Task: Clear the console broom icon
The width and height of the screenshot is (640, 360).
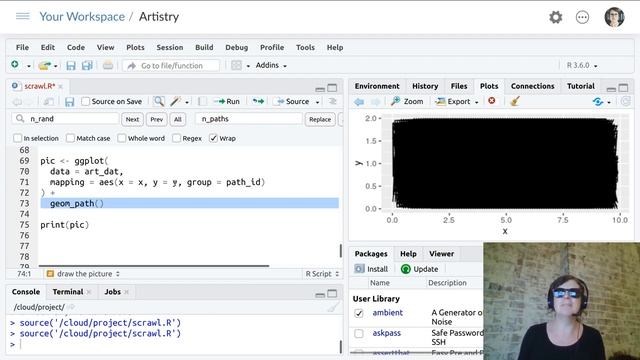Action: pyautogui.click(x=333, y=307)
